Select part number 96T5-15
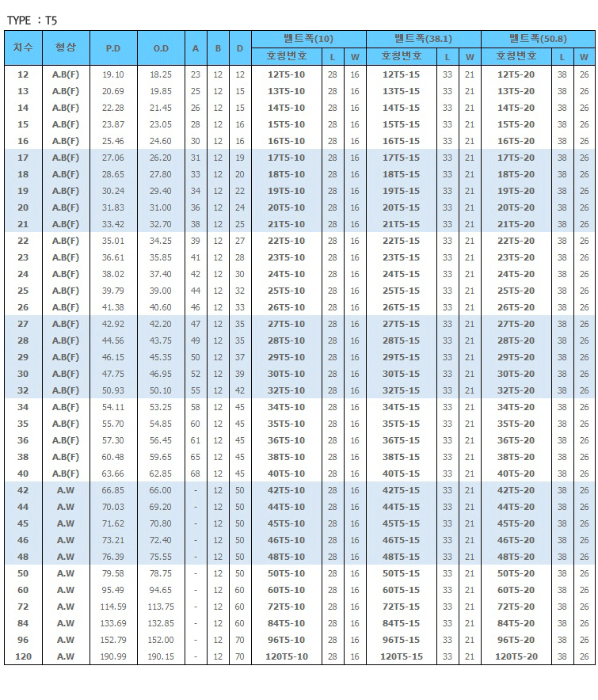This screenshot has height=700, width=598. [401, 640]
